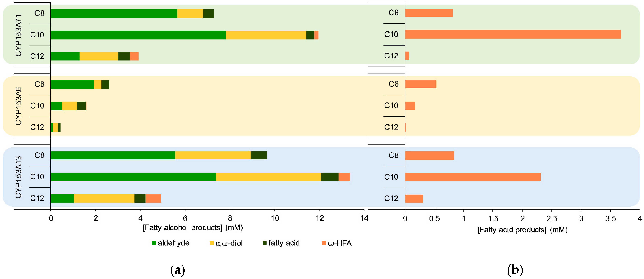Click the green aldehyde legend swatch
This screenshot has height=279, width=644.
(x=154, y=243)
